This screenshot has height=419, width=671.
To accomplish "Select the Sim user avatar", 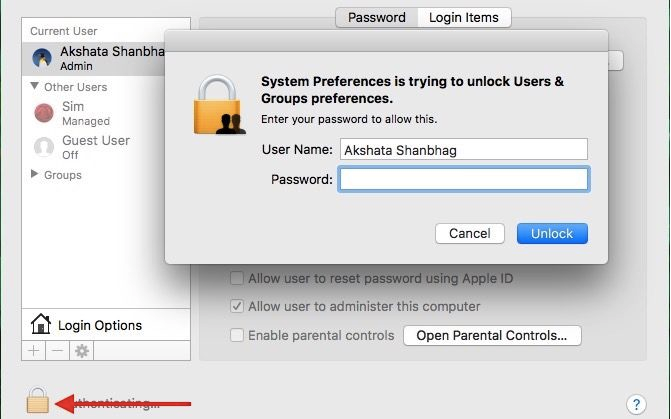I will click(44, 113).
